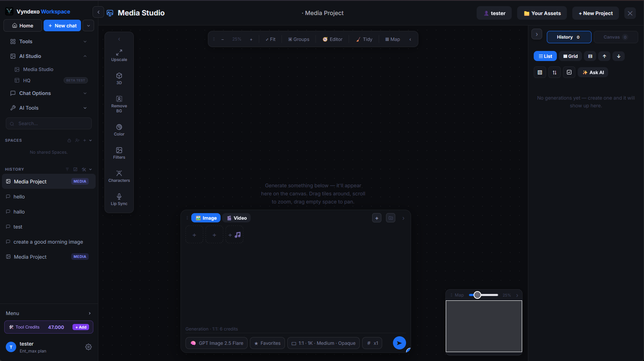
Task: Open the Upscale tool
Action: click(x=119, y=55)
